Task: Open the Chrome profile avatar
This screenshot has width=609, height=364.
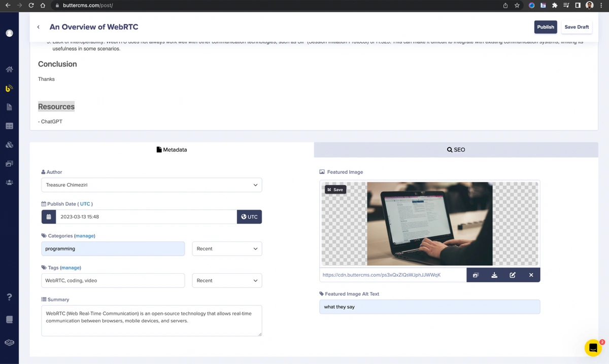Action: coord(589,5)
